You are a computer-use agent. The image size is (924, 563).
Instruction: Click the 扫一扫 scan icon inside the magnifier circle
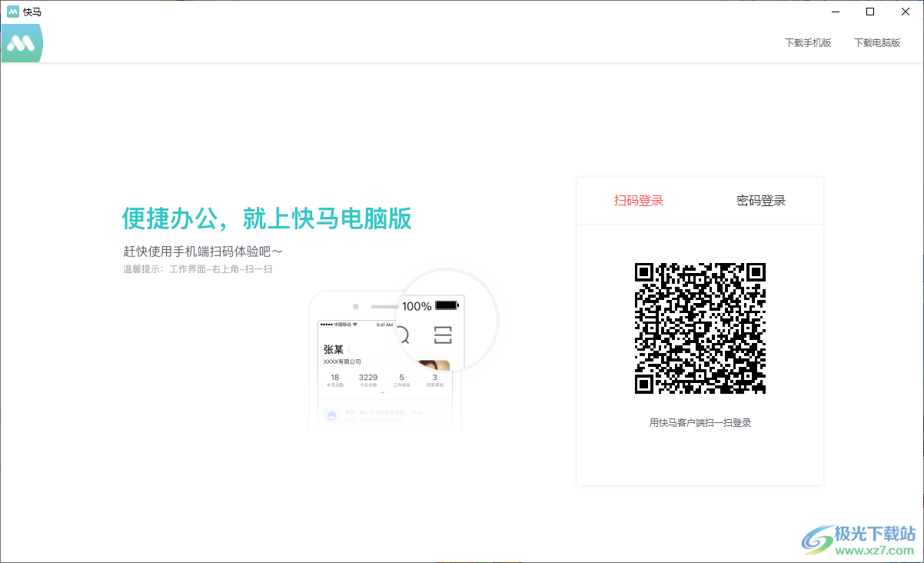442,334
